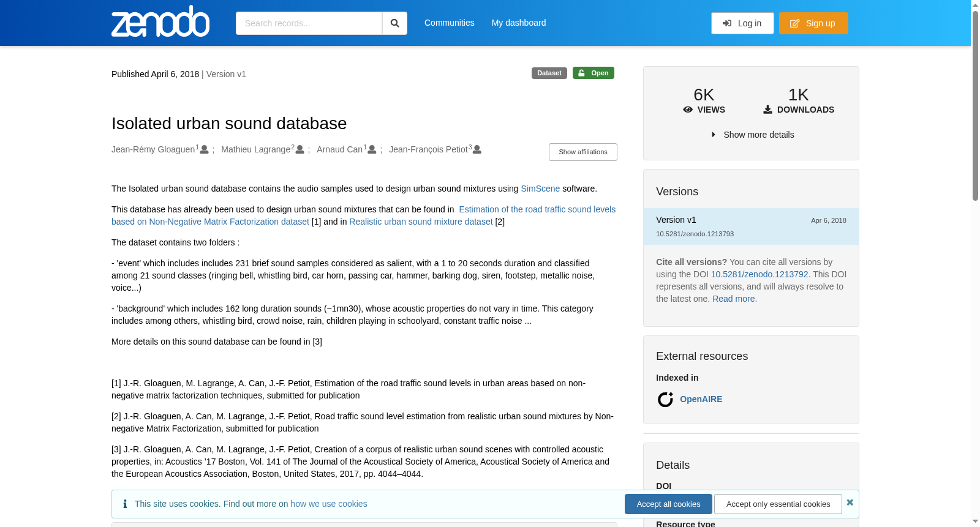Open Estimation of road traffic sound levels link
980x527 pixels.
pyautogui.click(x=364, y=215)
